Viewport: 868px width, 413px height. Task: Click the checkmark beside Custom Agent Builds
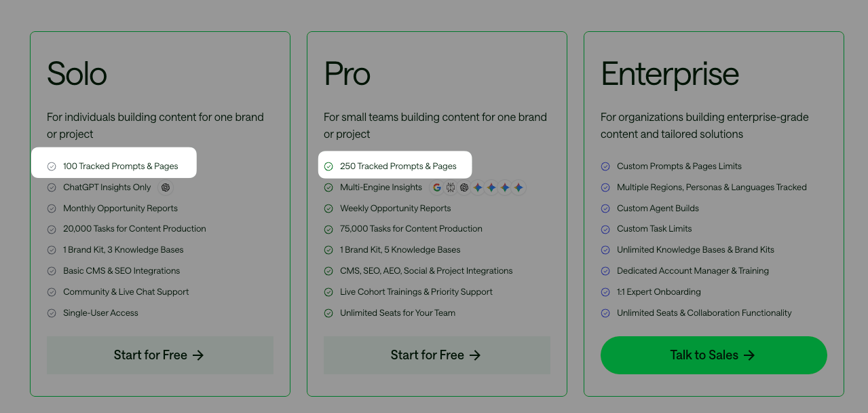tap(605, 209)
